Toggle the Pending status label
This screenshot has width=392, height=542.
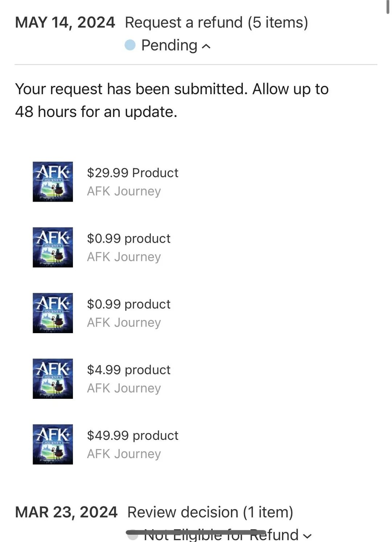pyautogui.click(x=169, y=45)
